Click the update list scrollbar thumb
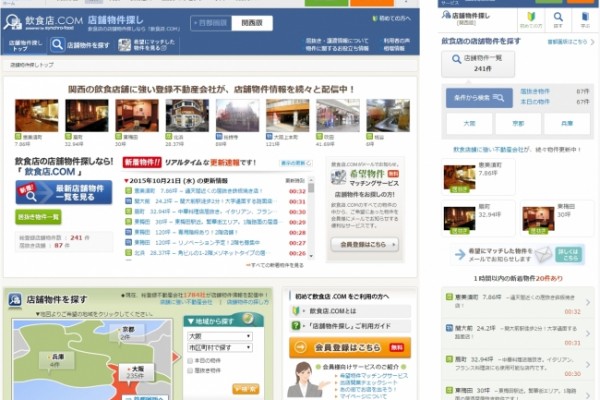This screenshot has width=600, height=400. coord(311,188)
